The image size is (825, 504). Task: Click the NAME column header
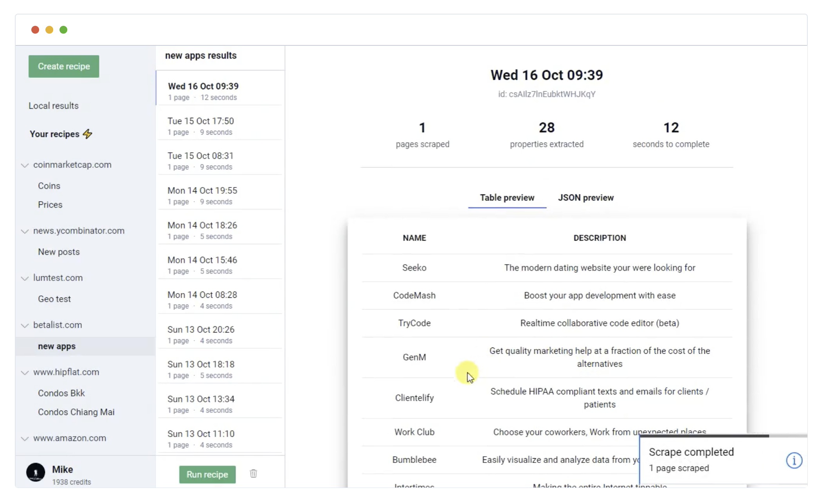click(414, 238)
